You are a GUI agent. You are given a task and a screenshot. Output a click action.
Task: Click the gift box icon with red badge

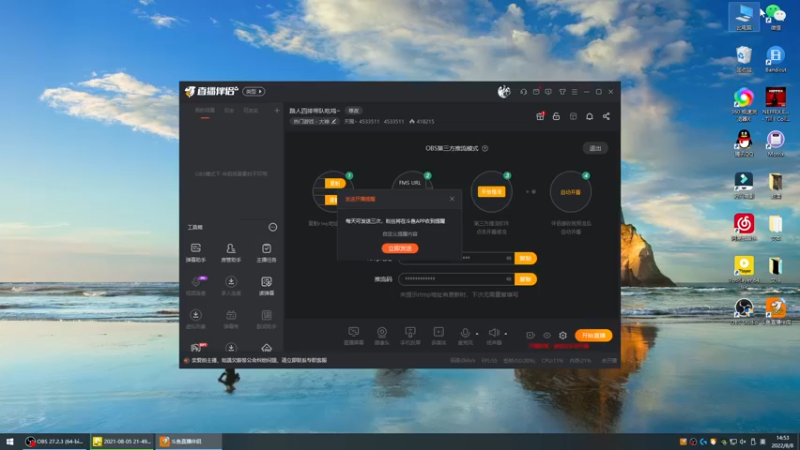[540, 116]
